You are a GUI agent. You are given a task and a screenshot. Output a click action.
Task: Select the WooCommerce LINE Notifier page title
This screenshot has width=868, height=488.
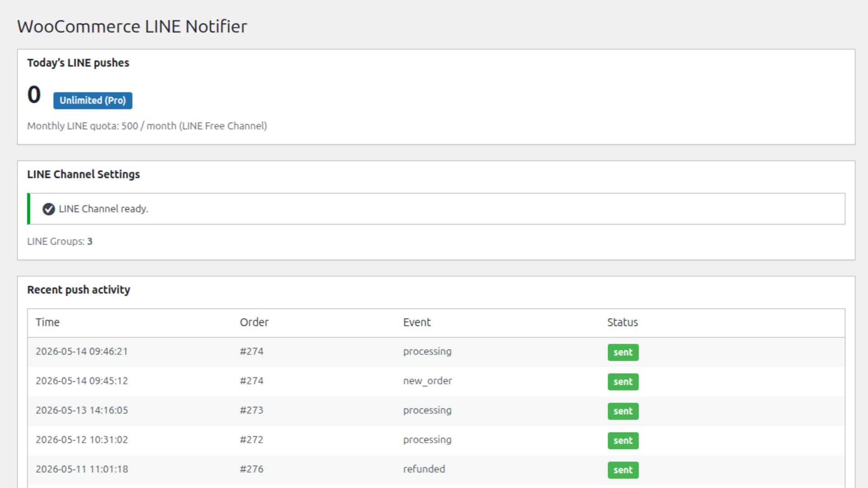pos(132,26)
